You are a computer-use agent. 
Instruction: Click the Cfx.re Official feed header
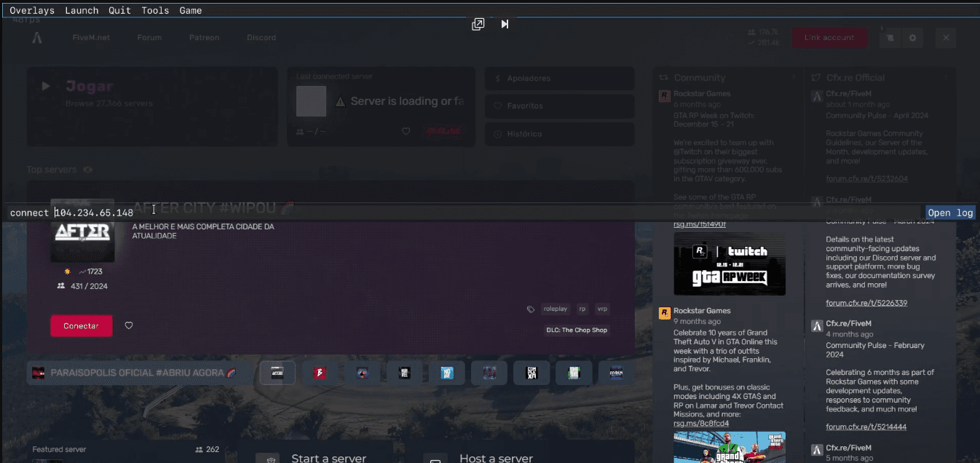pos(855,78)
